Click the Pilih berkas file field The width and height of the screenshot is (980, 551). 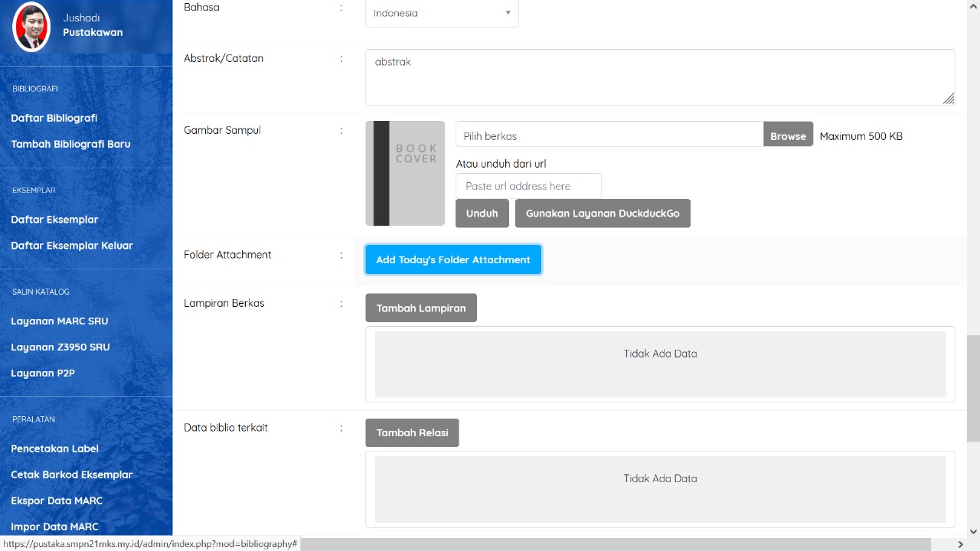[x=609, y=135]
